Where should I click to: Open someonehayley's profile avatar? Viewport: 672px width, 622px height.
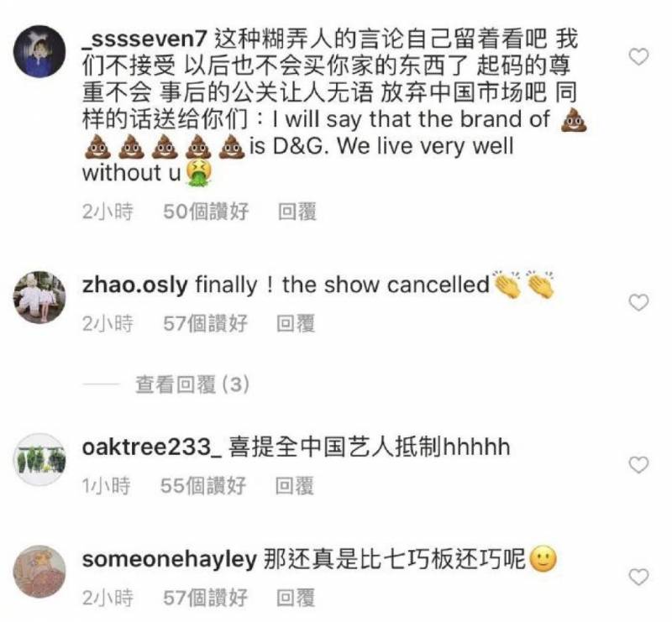39,572
